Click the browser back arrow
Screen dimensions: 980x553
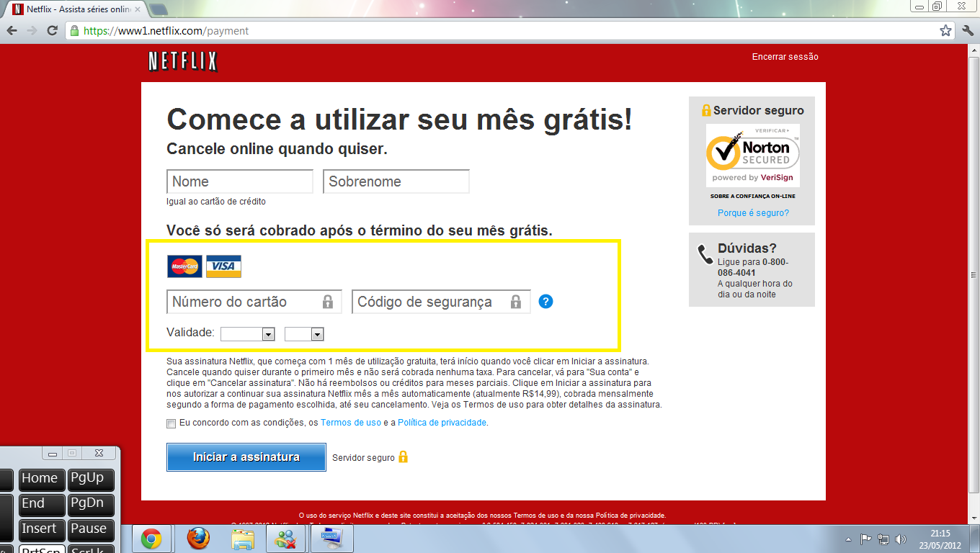[x=12, y=31]
